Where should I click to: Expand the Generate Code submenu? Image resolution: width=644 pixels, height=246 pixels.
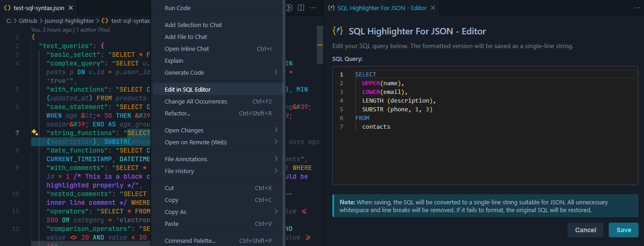[217, 72]
